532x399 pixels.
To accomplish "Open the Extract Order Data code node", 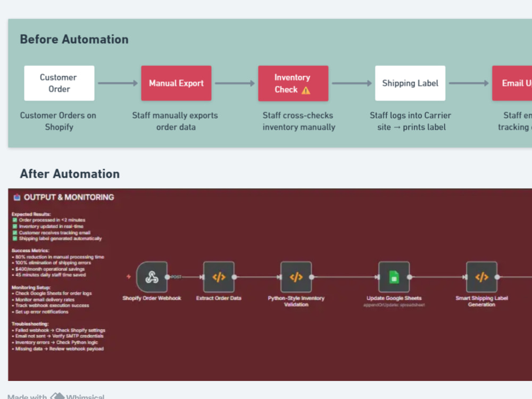I will pyautogui.click(x=219, y=277).
